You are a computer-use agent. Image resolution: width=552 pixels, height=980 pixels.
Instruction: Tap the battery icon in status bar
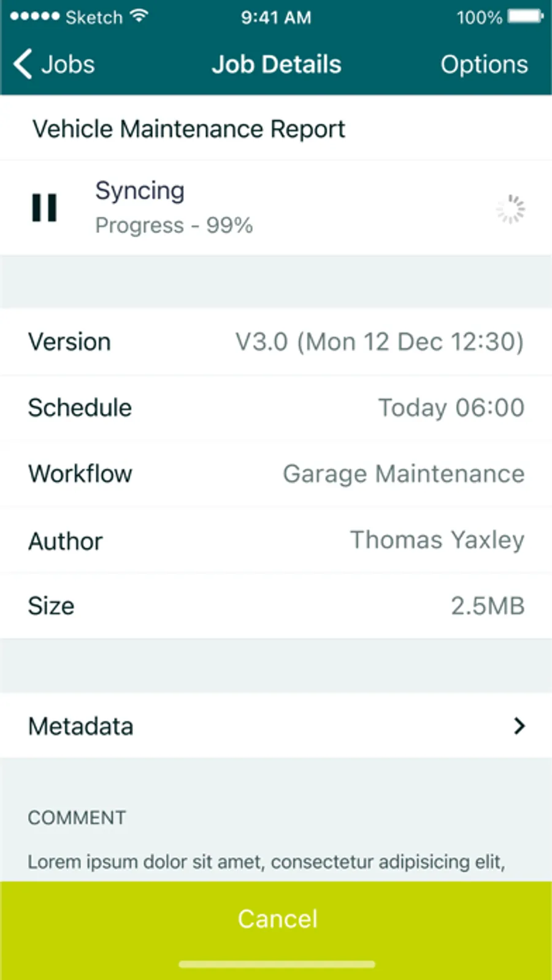coord(525,16)
